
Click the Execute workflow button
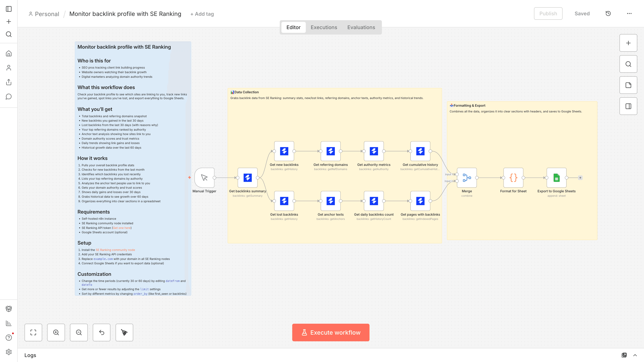330,332
